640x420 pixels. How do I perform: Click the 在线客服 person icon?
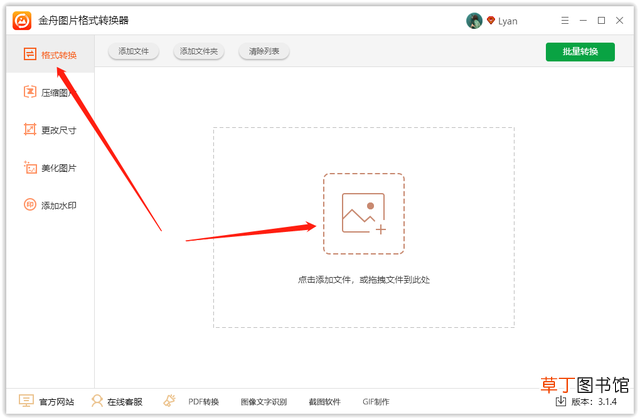(x=97, y=401)
